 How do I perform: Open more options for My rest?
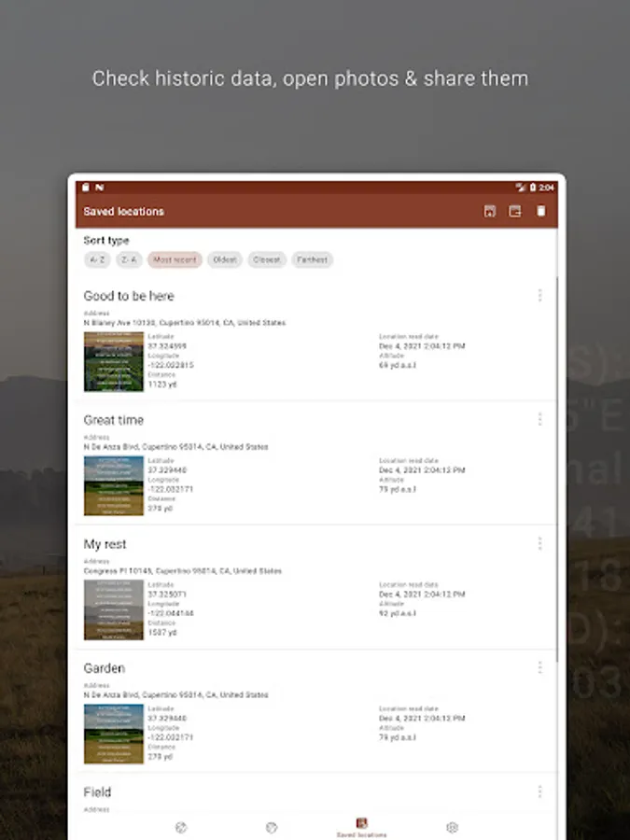(x=539, y=543)
